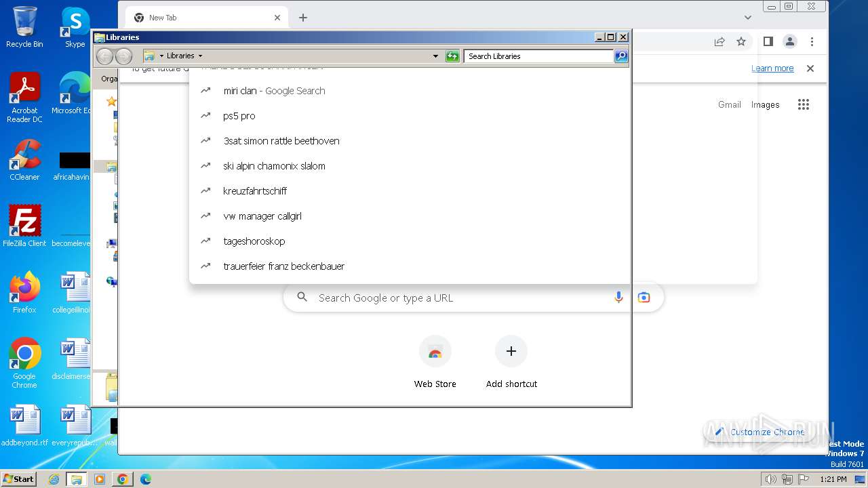868x488 pixels.
Task: Open Chrome's tab search chevron
Action: (748, 18)
